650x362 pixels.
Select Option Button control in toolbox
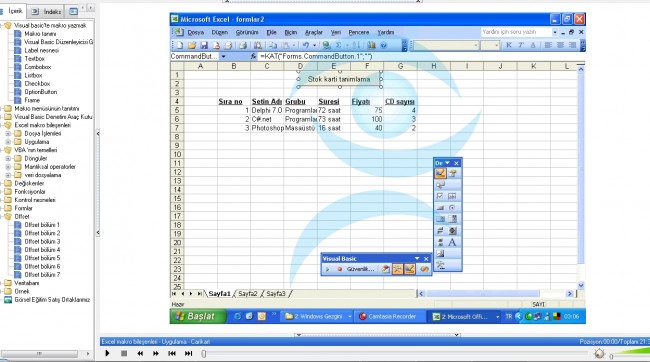453,208
